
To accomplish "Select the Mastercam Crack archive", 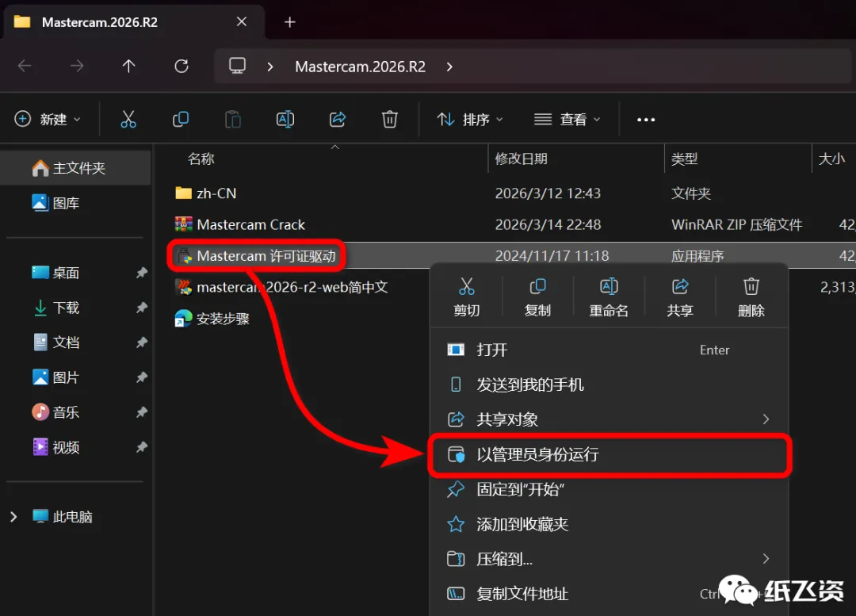I will (240, 224).
